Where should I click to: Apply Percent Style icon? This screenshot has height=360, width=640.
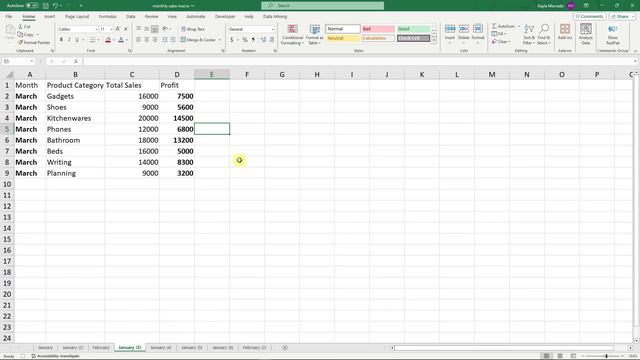[245, 40]
